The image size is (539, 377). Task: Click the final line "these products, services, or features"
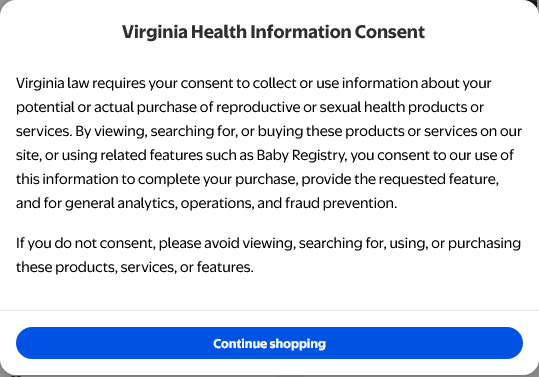(134, 267)
